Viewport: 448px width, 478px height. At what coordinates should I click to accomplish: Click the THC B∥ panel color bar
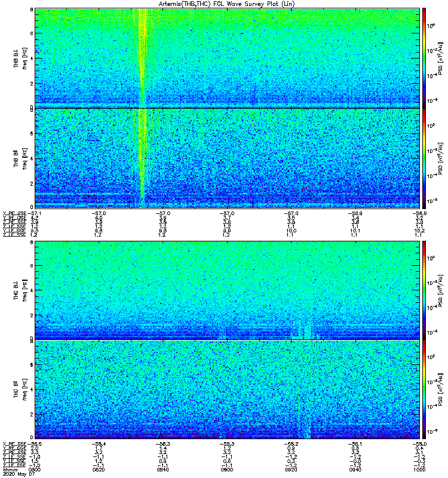click(x=424, y=390)
